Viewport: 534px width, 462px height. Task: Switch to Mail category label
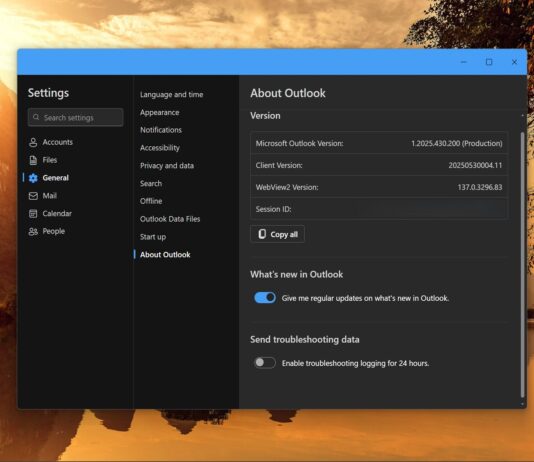tap(49, 196)
